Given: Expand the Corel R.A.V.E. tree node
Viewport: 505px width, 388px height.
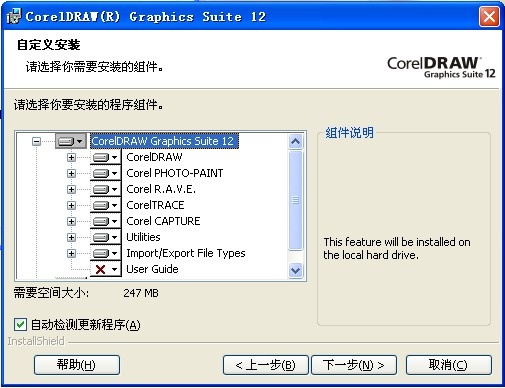Looking at the screenshot, I should click(x=71, y=189).
